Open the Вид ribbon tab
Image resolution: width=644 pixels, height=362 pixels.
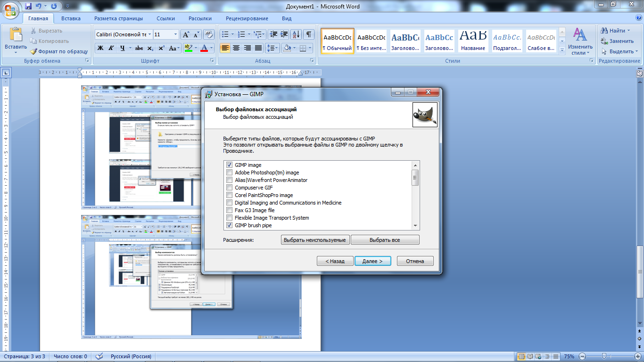tap(287, 18)
